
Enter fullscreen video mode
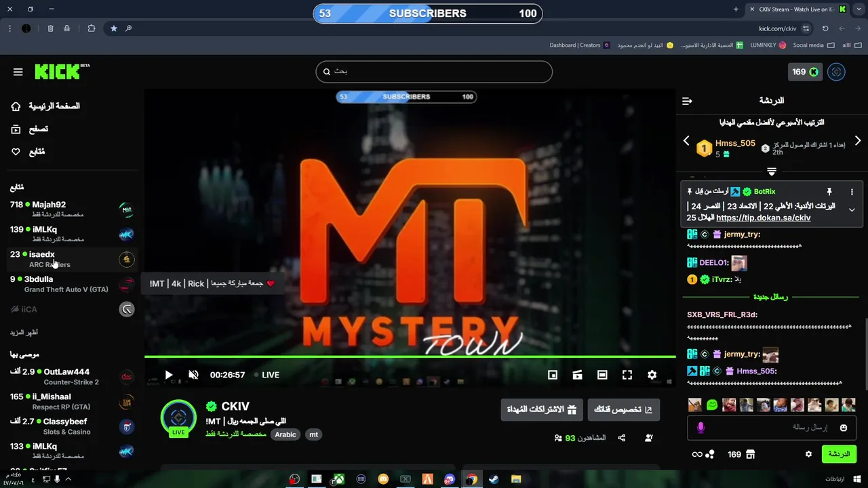[x=627, y=375]
